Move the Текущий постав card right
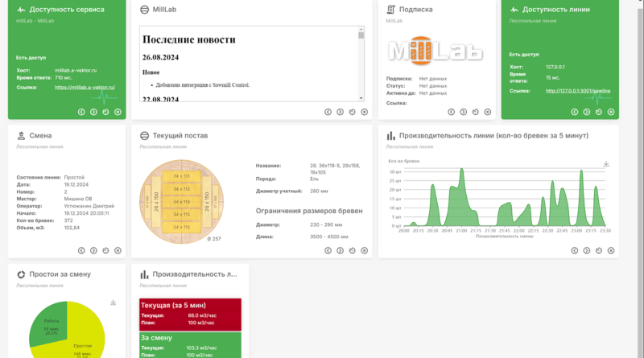The width and height of the screenshot is (644, 358). pyautogui.click(x=340, y=250)
